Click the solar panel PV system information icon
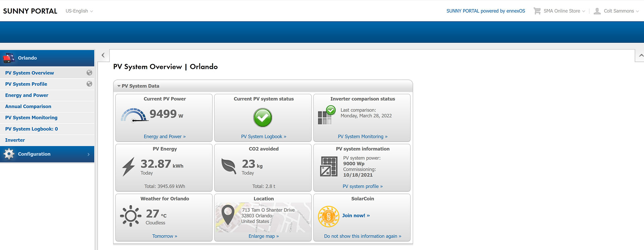Screen dimensions: 644x250 [329, 166]
